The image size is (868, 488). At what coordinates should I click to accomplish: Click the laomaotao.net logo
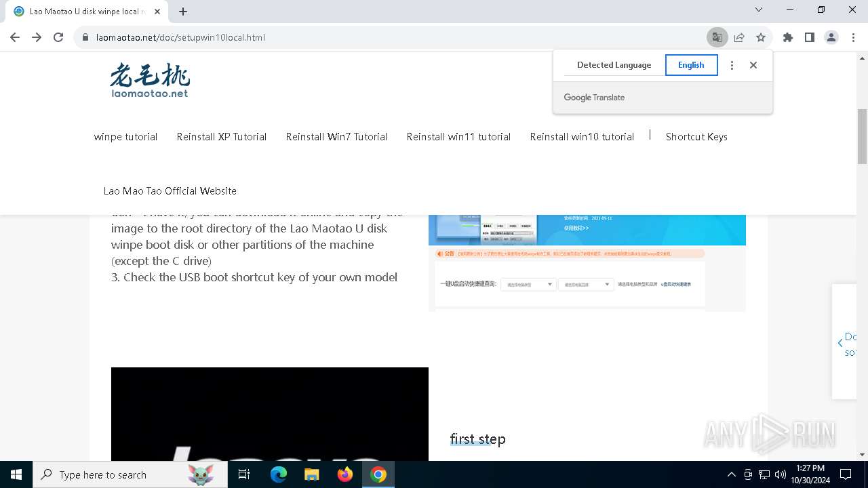point(150,81)
